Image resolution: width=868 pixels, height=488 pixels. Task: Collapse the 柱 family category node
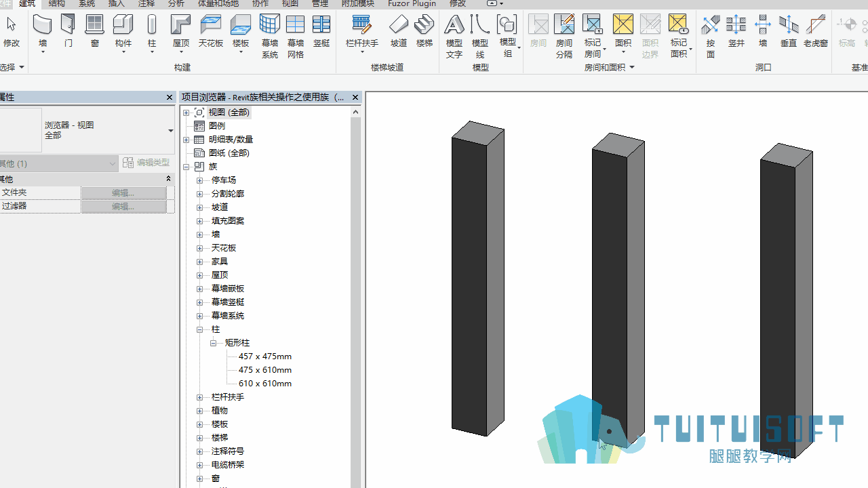pyautogui.click(x=200, y=329)
